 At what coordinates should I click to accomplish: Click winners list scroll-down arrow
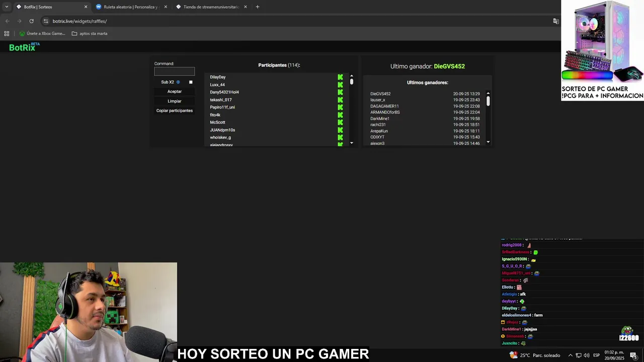(488, 142)
